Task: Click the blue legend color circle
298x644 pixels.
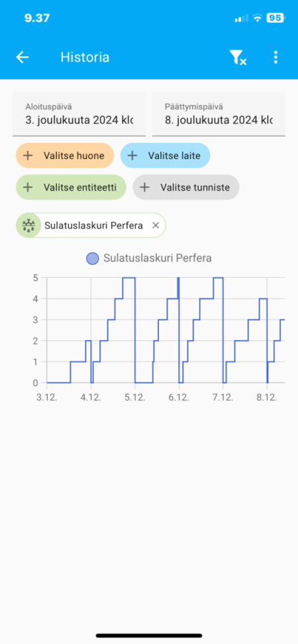Action: [x=93, y=259]
